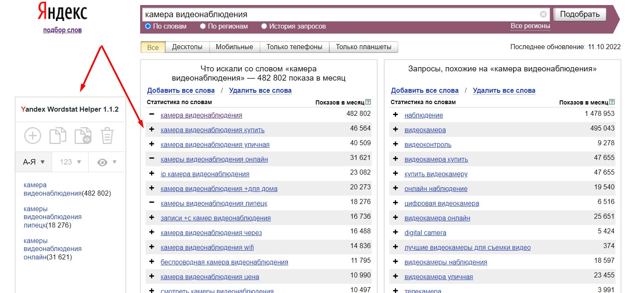Viewport: 644px width, 293px height.
Task: Click Удалить все слова in the left block
Action: point(260,90)
